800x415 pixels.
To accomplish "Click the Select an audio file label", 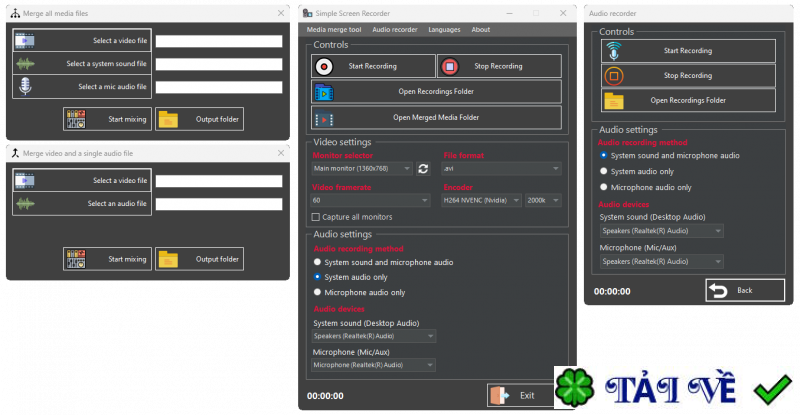I will pyautogui.click(x=117, y=203).
